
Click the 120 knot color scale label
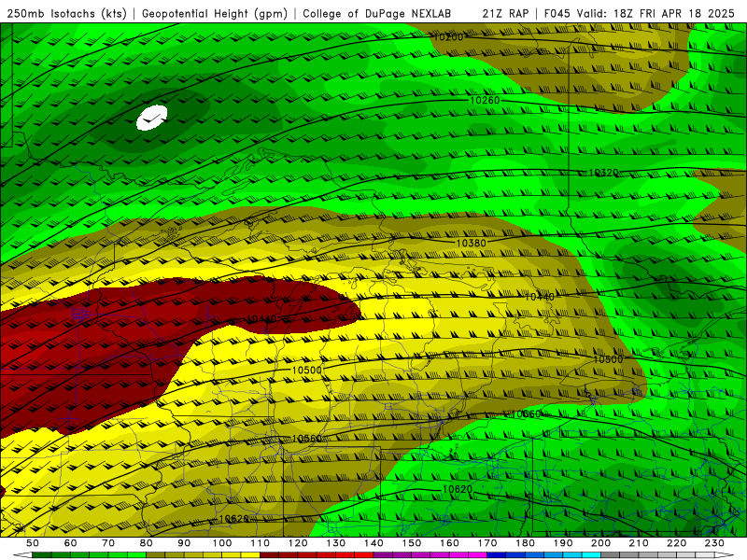pos(298,543)
